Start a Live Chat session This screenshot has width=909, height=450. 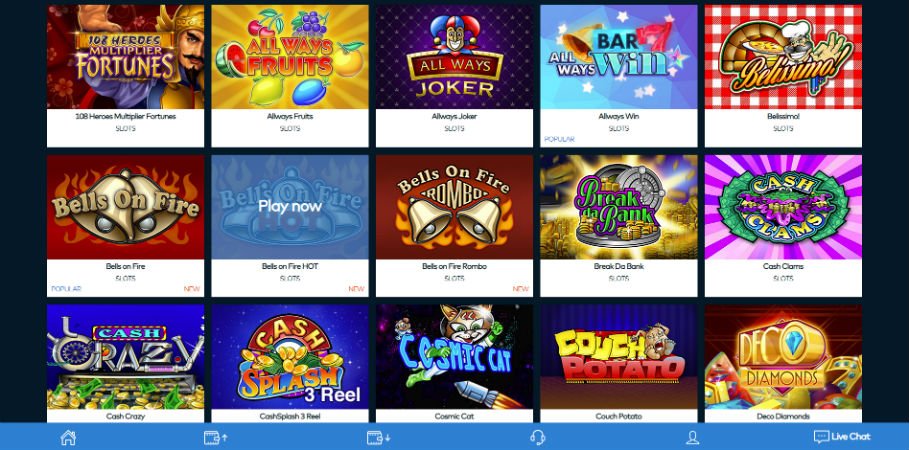[842, 437]
